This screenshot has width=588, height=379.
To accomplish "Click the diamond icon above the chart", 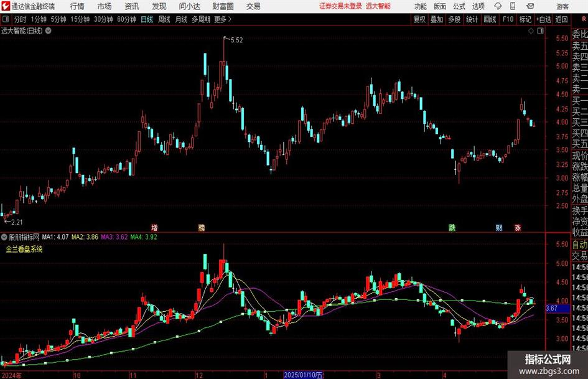I will (x=531, y=31).
